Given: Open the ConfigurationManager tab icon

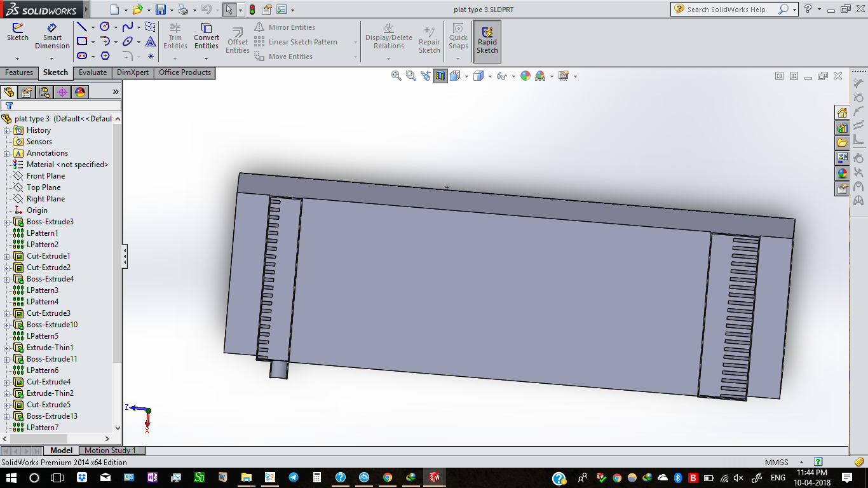Looking at the screenshot, I should (44, 92).
